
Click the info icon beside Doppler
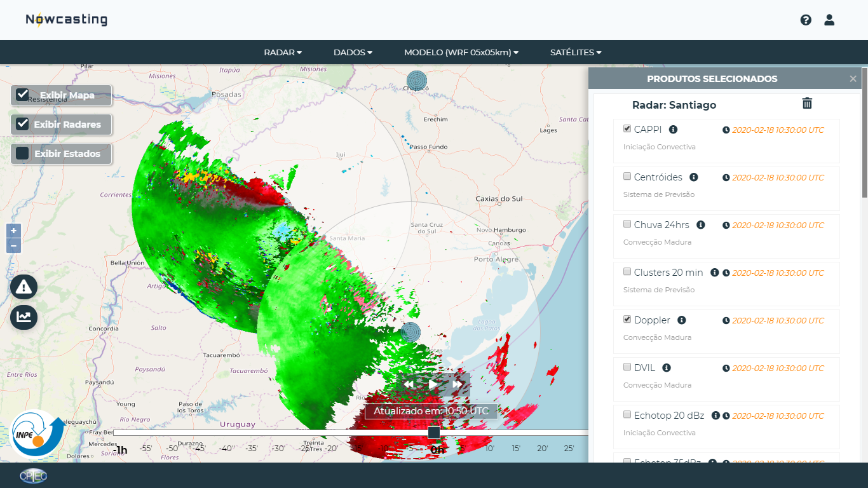click(682, 320)
